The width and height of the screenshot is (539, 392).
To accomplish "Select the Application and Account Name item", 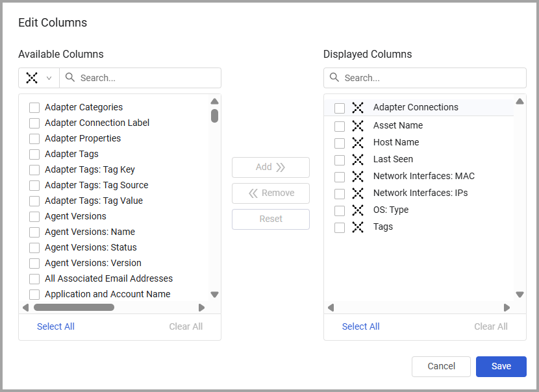I will pyautogui.click(x=107, y=294).
